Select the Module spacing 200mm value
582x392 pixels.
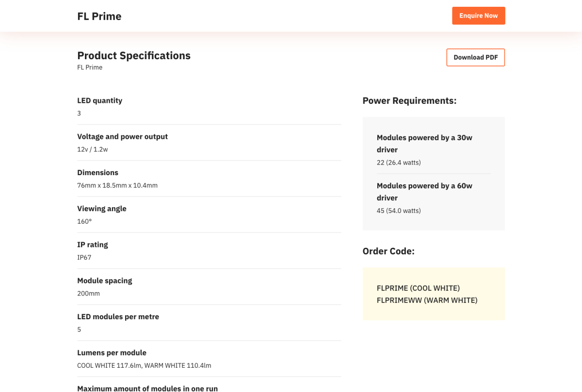pos(88,293)
